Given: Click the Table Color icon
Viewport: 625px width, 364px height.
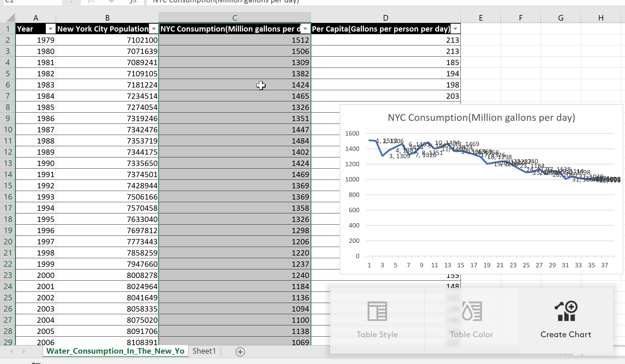Looking at the screenshot, I should (472, 311).
